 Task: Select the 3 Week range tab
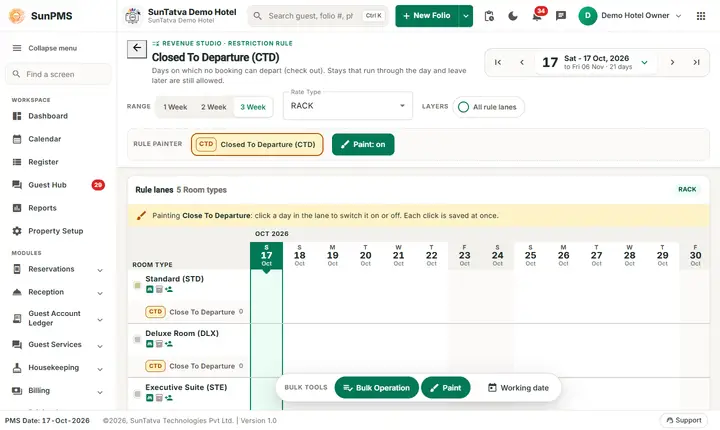[253, 107]
